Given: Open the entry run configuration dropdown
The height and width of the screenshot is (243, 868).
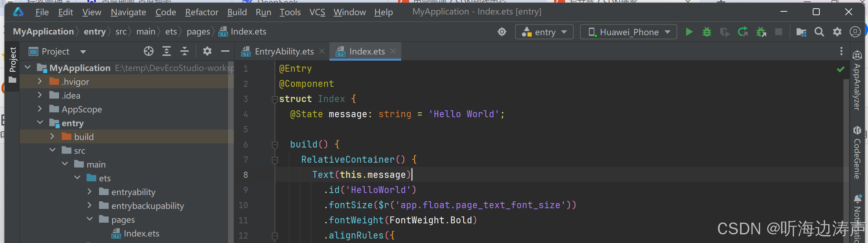Looking at the screenshot, I should 544,32.
